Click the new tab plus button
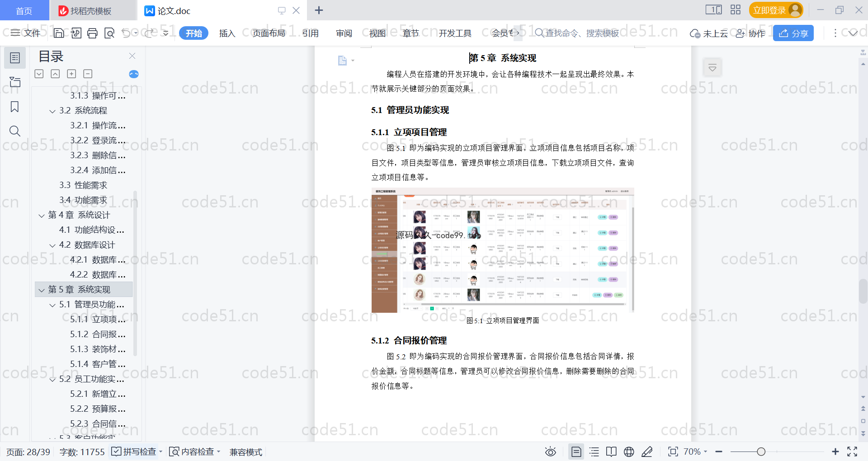868x461 pixels. [x=319, y=10]
